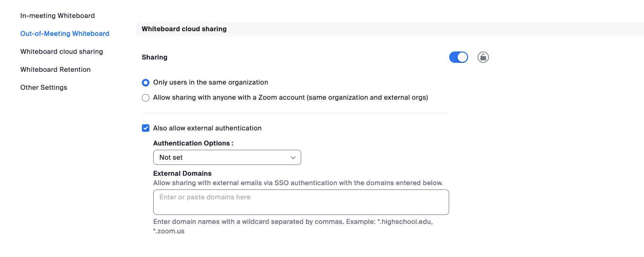This screenshot has height=257, width=644.
Task: Click the External Domains heading
Action: (183, 173)
